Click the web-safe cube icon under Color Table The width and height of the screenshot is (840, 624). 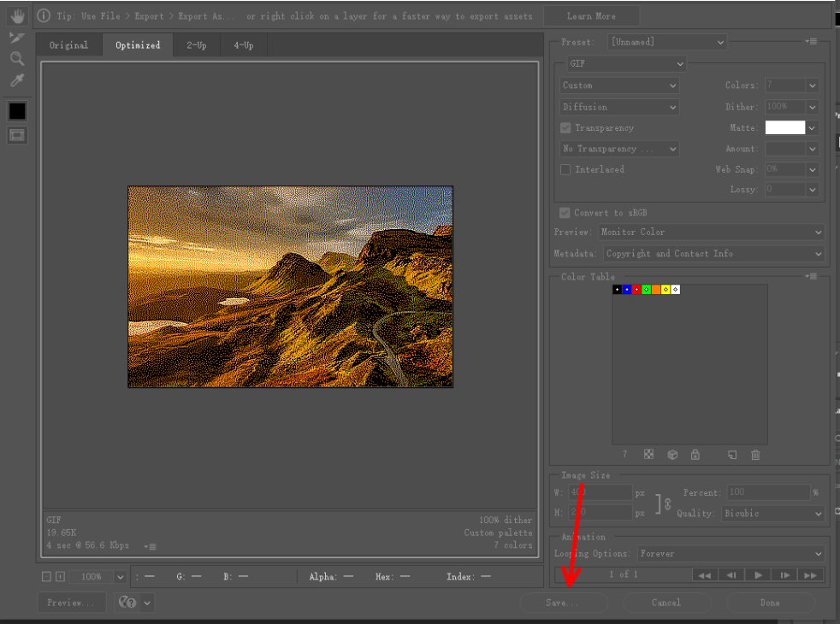pos(672,455)
